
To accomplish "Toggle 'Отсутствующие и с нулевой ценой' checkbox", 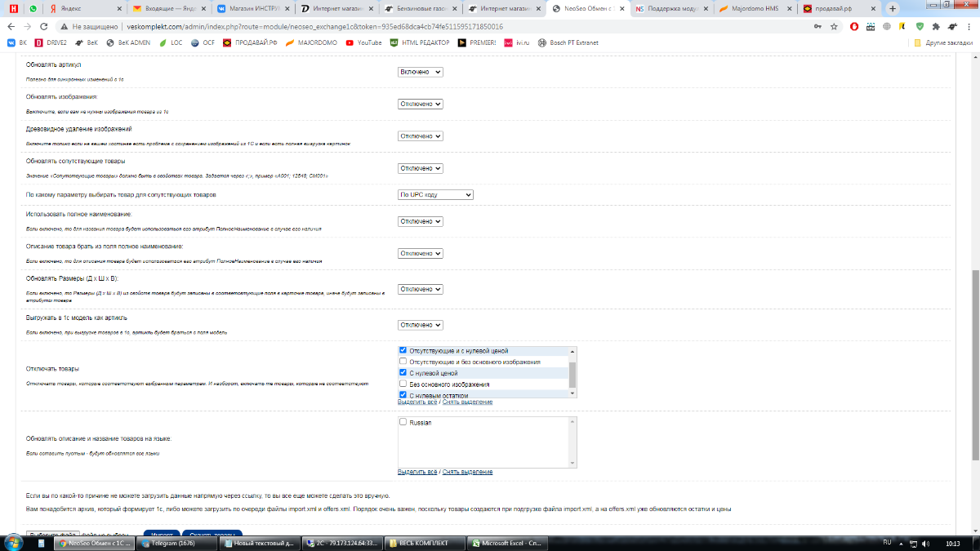I will [x=403, y=350].
